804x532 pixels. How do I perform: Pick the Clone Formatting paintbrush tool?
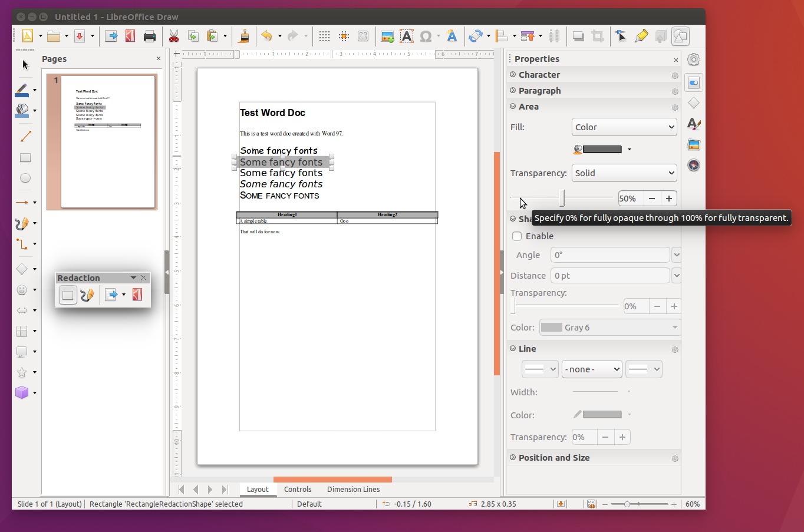point(243,36)
